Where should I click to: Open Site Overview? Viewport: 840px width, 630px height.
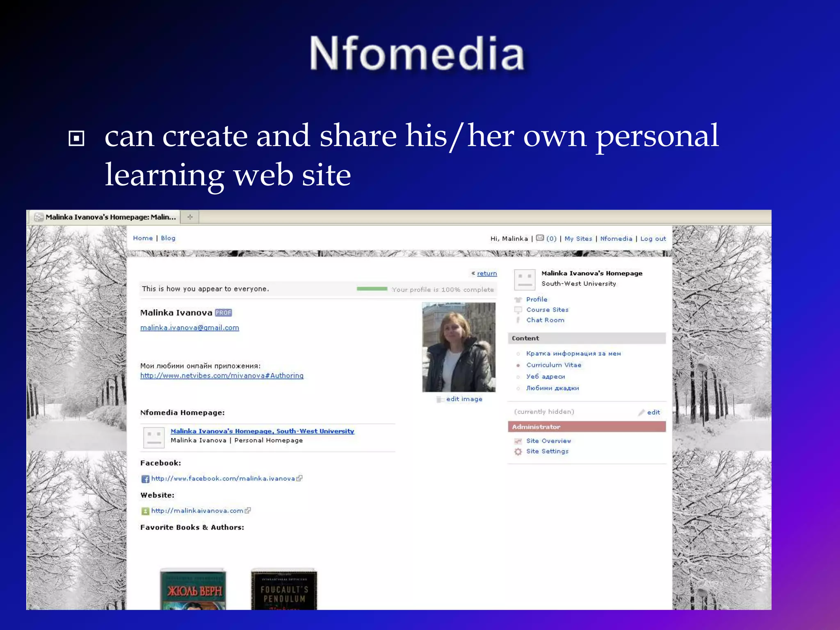[548, 441]
